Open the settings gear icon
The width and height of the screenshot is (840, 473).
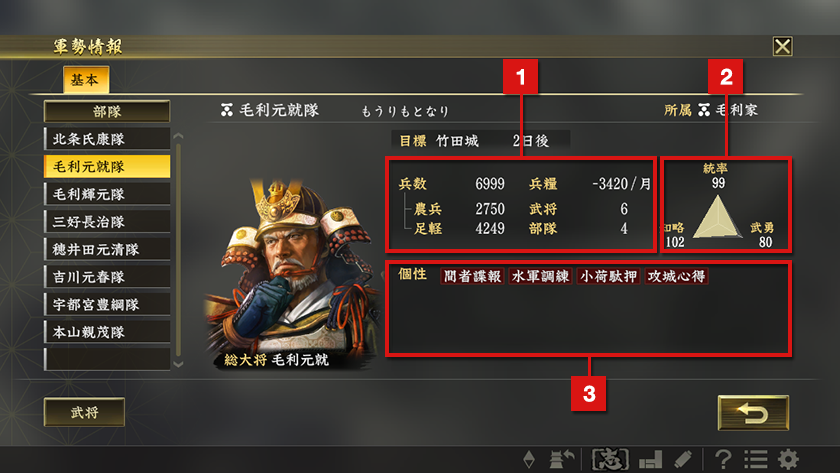(x=788, y=459)
